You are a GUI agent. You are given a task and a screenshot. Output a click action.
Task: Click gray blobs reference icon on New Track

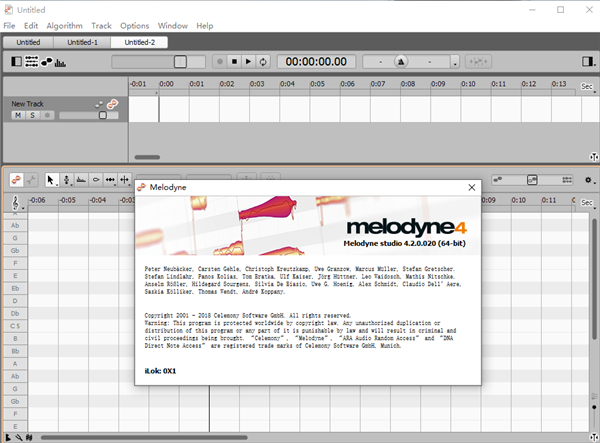click(99, 104)
